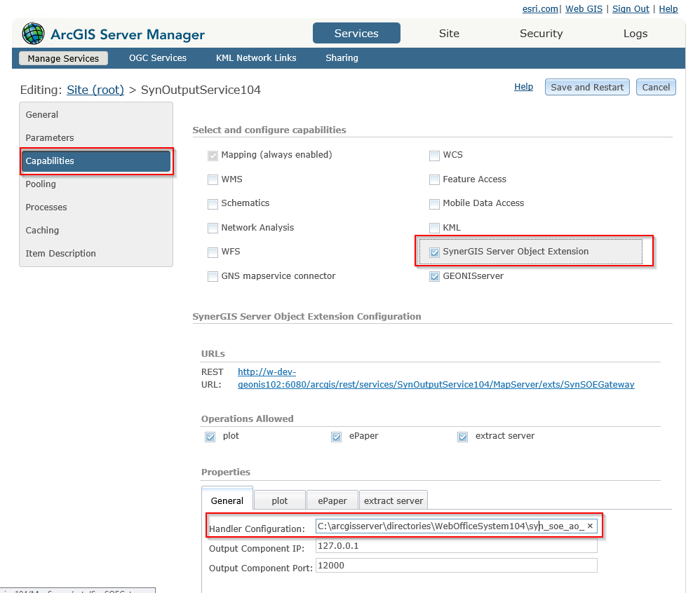The height and width of the screenshot is (593, 700).
Task: Navigate to the Security section
Action: (541, 33)
